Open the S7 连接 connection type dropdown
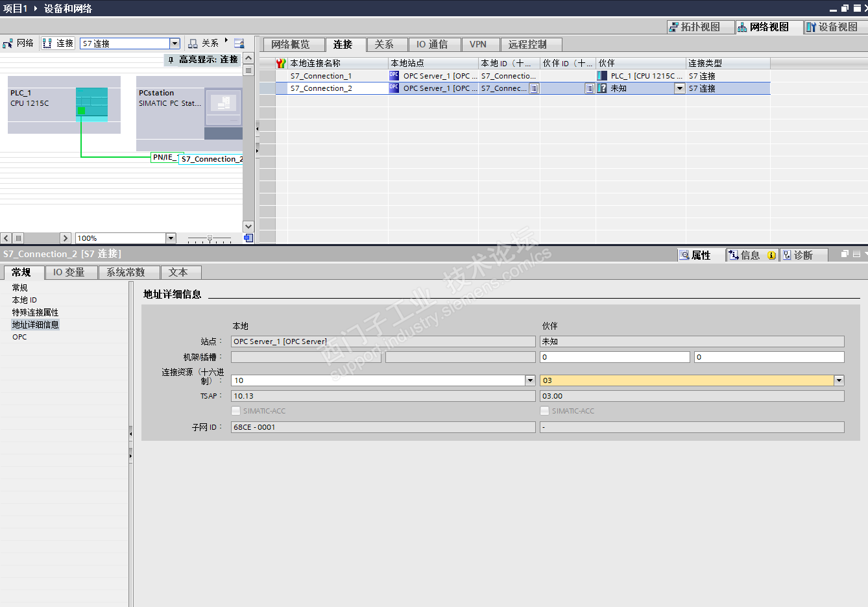The width and height of the screenshot is (868, 607). point(175,43)
